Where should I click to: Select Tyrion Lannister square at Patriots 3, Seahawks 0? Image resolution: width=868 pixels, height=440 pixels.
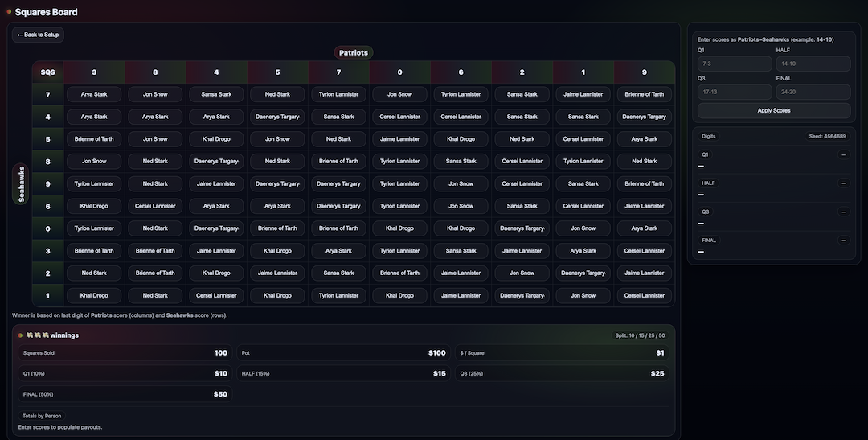[94, 228]
